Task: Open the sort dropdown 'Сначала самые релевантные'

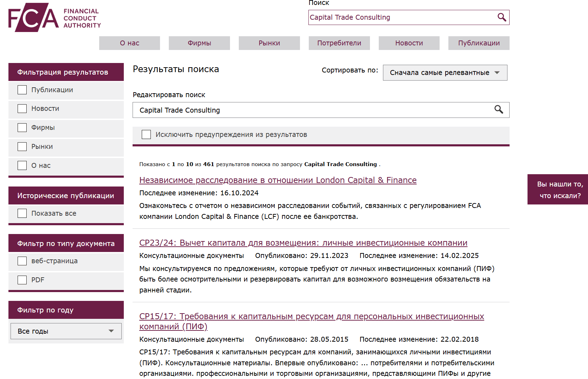Action: (x=445, y=72)
